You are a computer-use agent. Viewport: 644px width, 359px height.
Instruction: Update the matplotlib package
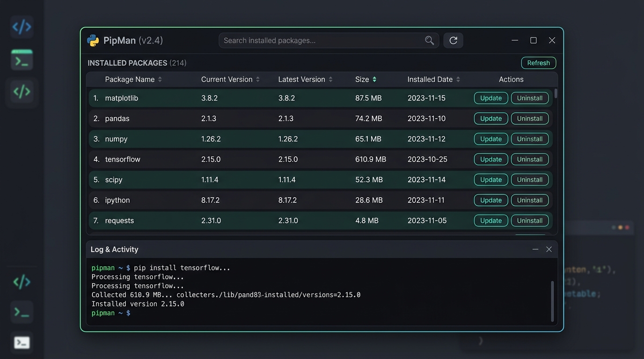[491, 98]
